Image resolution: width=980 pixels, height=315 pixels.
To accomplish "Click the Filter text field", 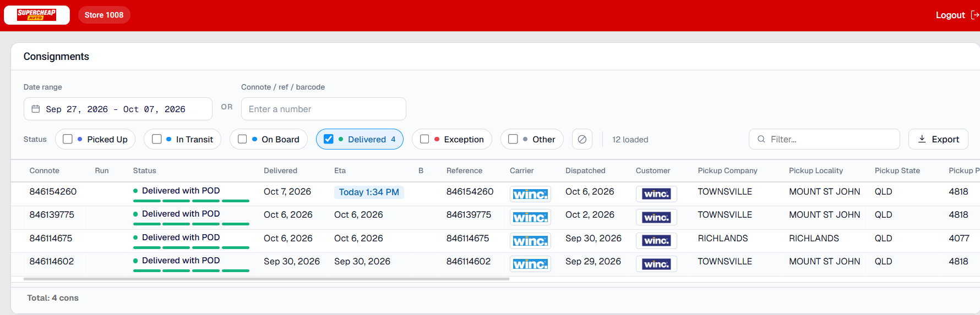I will 824,139.
